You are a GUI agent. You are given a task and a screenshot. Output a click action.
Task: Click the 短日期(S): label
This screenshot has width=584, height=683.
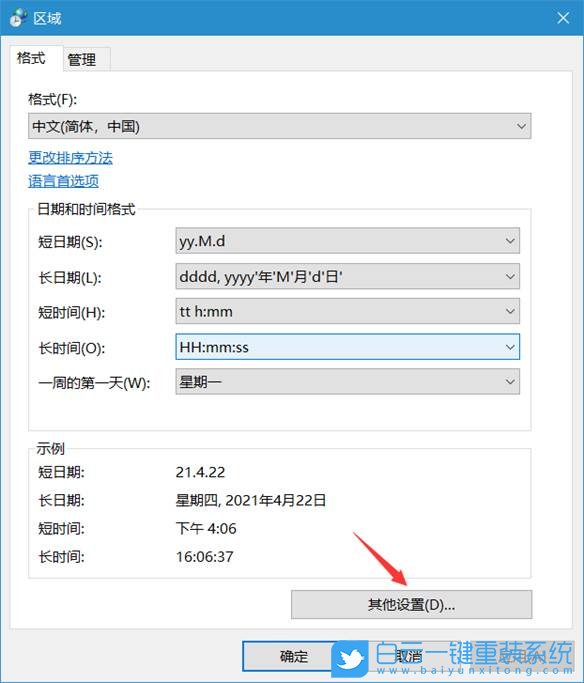click(x=70, y=242)
